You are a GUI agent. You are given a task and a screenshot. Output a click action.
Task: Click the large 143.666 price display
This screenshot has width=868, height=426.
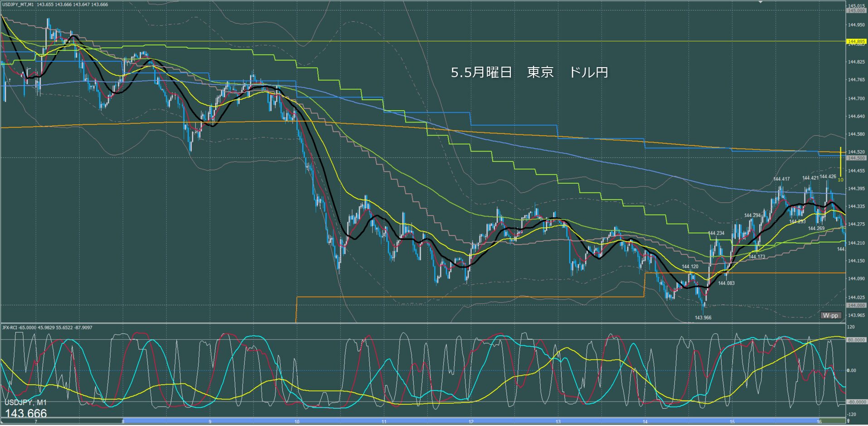(26, 413)
